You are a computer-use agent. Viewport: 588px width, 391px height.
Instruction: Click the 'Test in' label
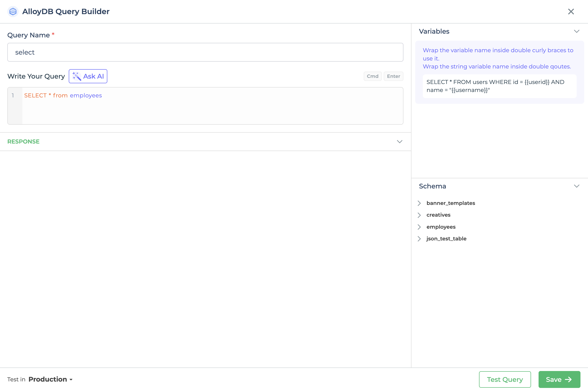tap(16, 379)
